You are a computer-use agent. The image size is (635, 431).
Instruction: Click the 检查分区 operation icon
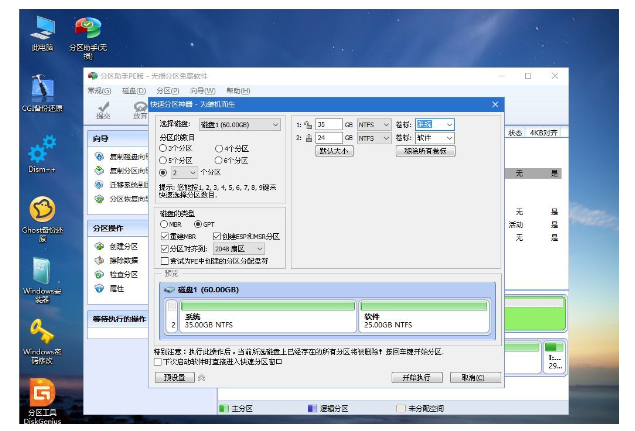(99, 274)
